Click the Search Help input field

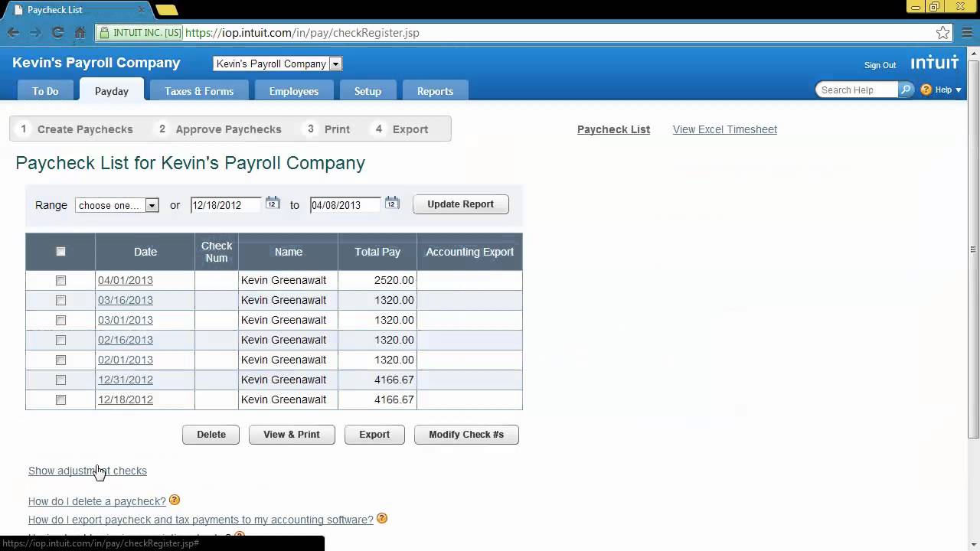pos(857,90)
